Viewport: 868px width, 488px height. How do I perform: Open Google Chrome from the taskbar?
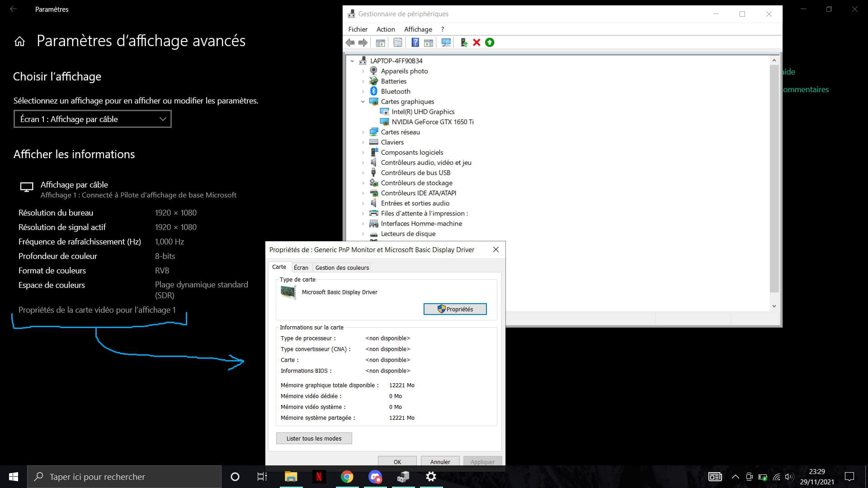click(x=347, y=477)
